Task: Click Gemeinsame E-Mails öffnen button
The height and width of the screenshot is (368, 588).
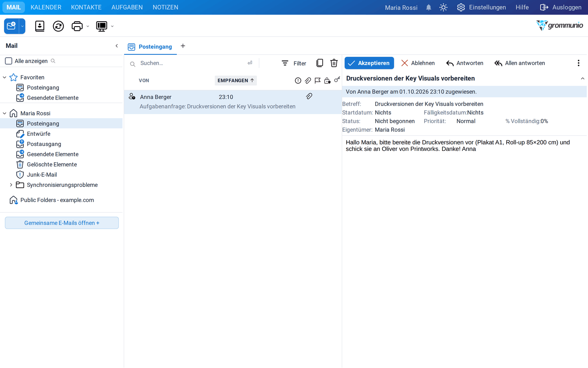Action: 62,223
